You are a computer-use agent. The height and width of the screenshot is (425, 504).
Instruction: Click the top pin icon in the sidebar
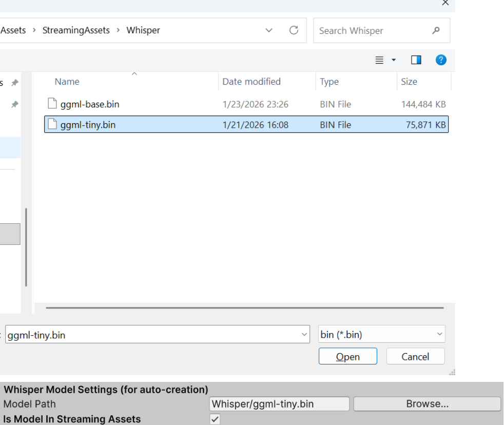[14, 83]
